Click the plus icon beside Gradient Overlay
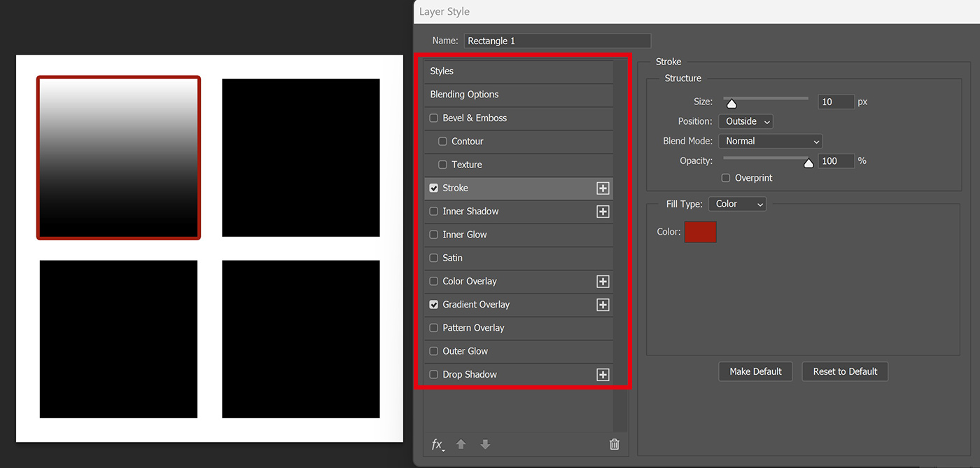 (x=602, y=304)
